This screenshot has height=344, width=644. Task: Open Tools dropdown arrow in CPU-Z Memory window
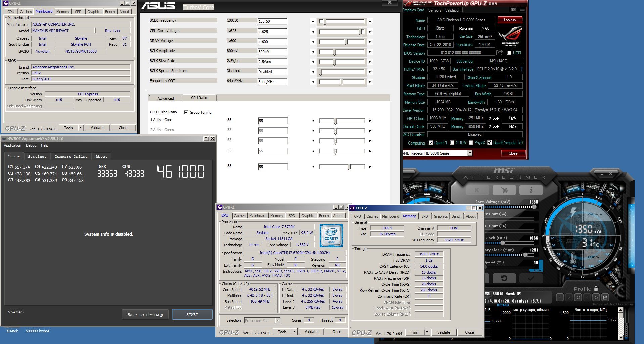427,332
